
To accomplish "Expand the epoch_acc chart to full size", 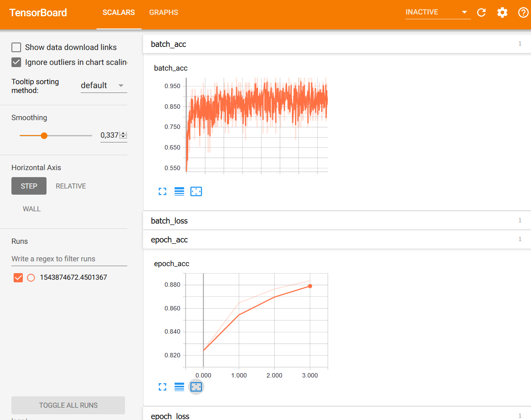I will point(162,387).
